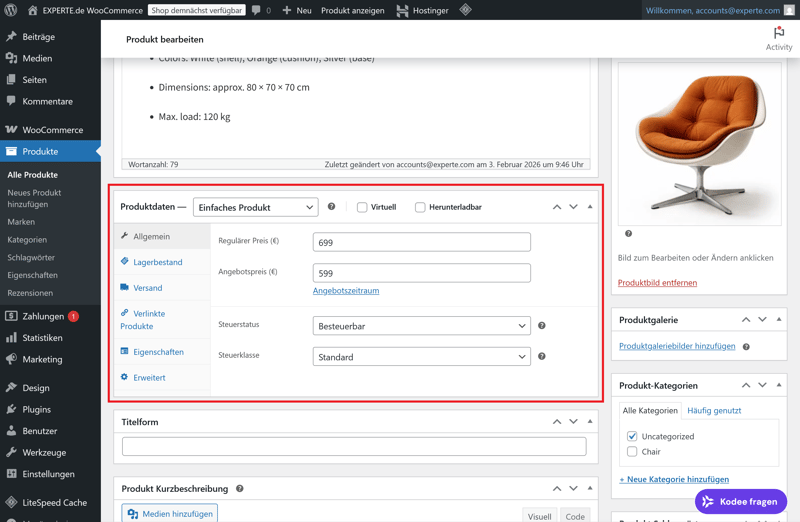Expand the Steuerstatus Besteuerbar dropdown
The height and width of the screenshot is (522, 800).
pos(421,326)
